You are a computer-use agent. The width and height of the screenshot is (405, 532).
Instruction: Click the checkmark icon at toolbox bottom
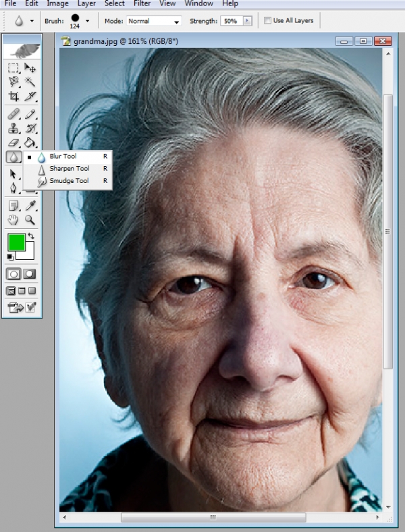click(x=30, y=307)
